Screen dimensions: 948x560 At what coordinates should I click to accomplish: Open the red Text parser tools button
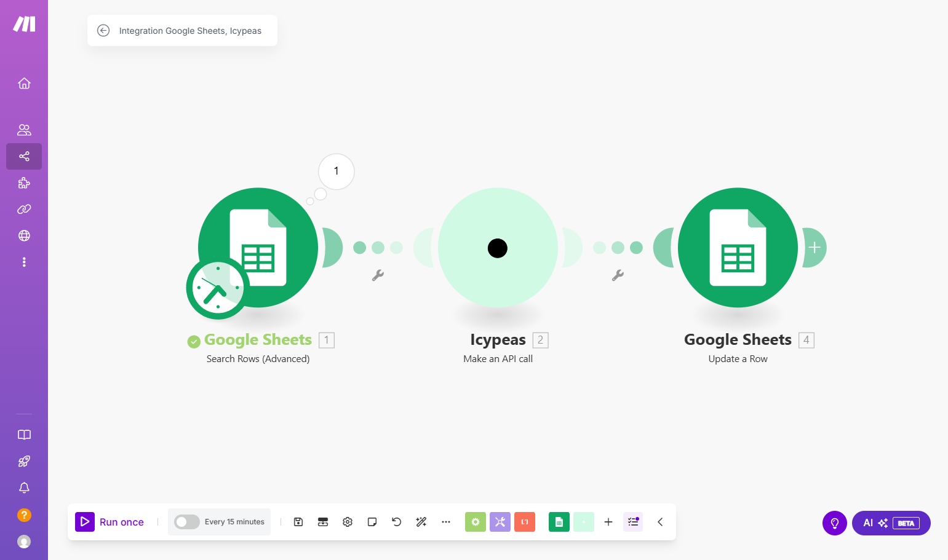tap(525, 522)
